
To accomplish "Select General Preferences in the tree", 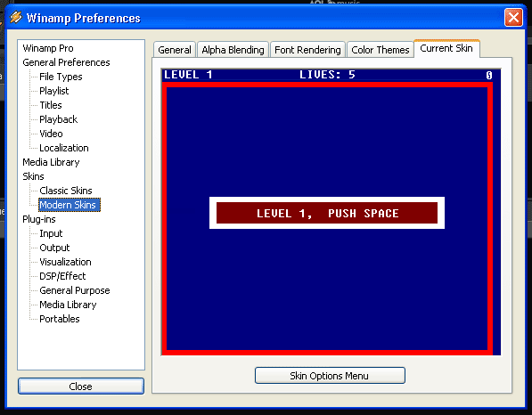I will [66, 62].
